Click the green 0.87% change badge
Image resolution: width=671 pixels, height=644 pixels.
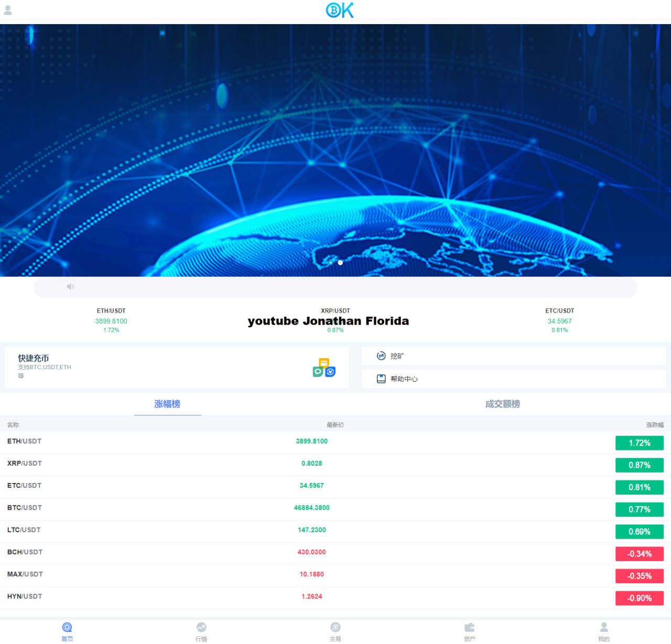click(x=640, y=465)
